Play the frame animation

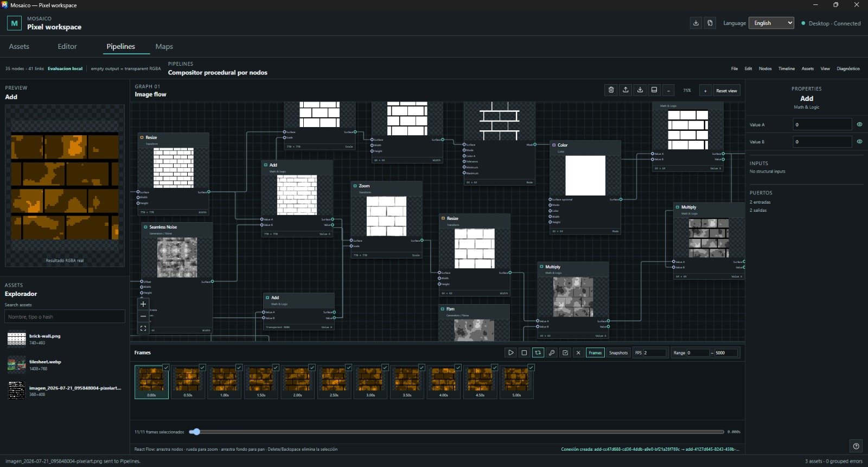click(510, 352)
